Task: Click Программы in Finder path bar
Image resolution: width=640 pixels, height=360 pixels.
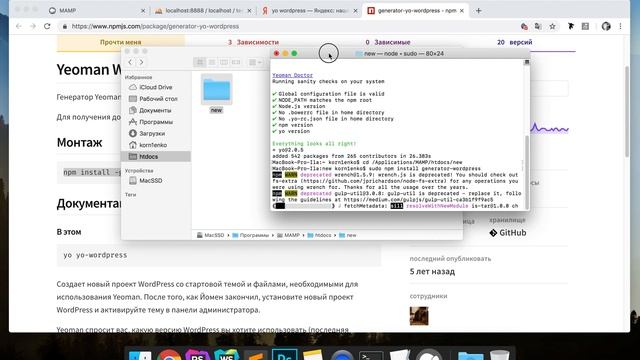Action: click(251, 236)
